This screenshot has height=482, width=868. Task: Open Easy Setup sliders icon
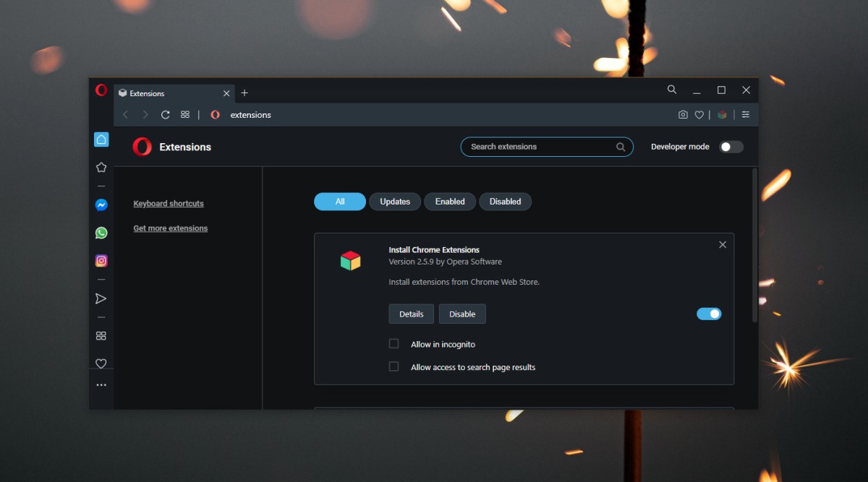coord(746,114)
